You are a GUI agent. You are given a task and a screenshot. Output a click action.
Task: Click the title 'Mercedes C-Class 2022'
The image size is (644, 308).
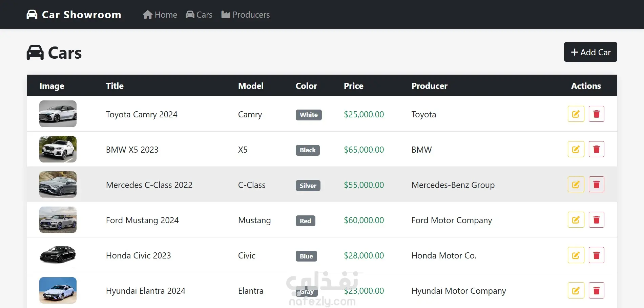pyautogui.click(x=149, y=185)
